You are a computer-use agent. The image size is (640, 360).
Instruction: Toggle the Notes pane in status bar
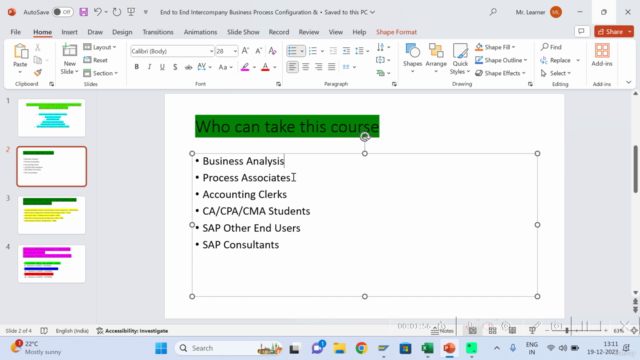tap(442, 331)
